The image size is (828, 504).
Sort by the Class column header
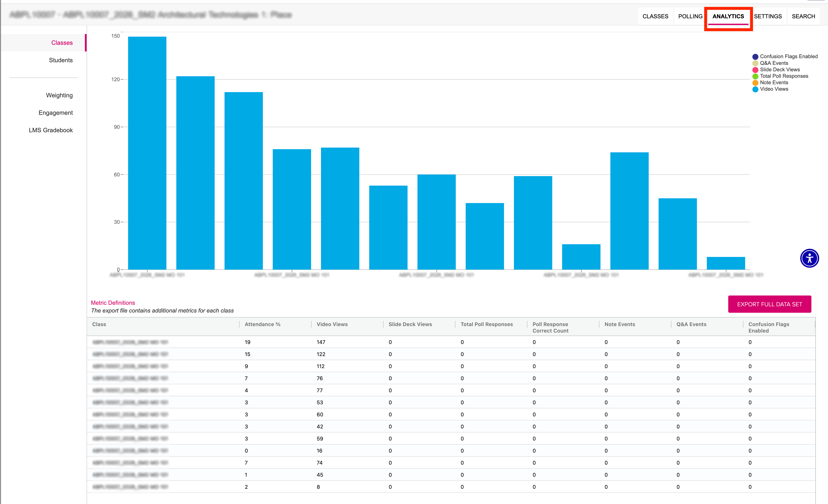(99, 324)
